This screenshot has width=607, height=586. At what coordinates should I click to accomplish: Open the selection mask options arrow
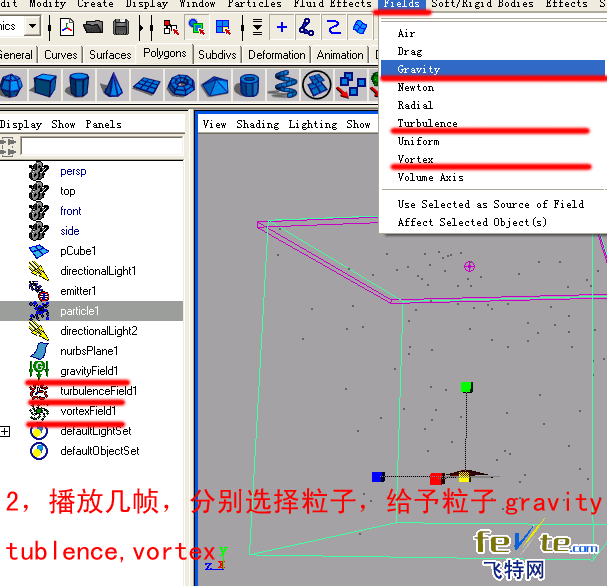(257, 27)
